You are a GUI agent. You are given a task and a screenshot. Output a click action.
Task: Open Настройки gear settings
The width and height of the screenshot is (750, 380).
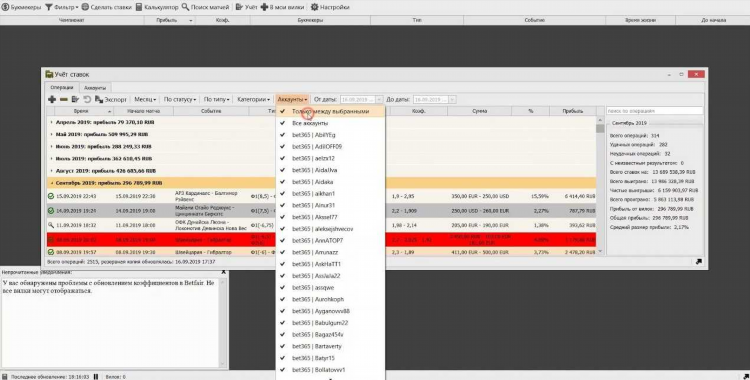[x=330, y=7]
